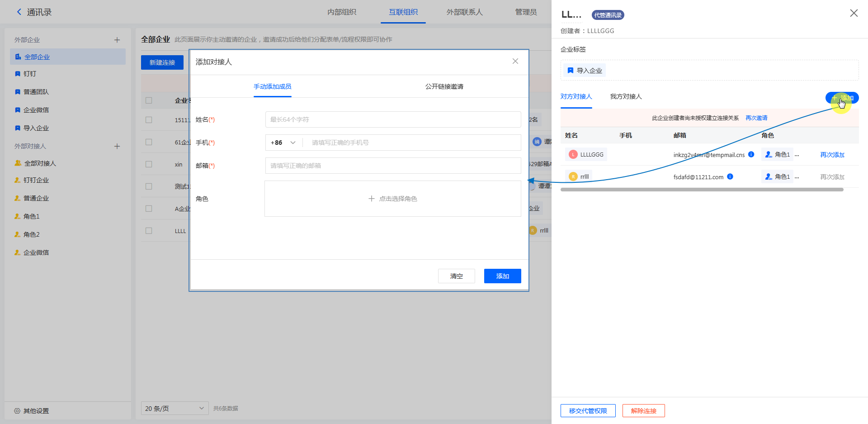
Task: Click the 姓名 input field
Action: pyautogui.click(x=392, y=119)
